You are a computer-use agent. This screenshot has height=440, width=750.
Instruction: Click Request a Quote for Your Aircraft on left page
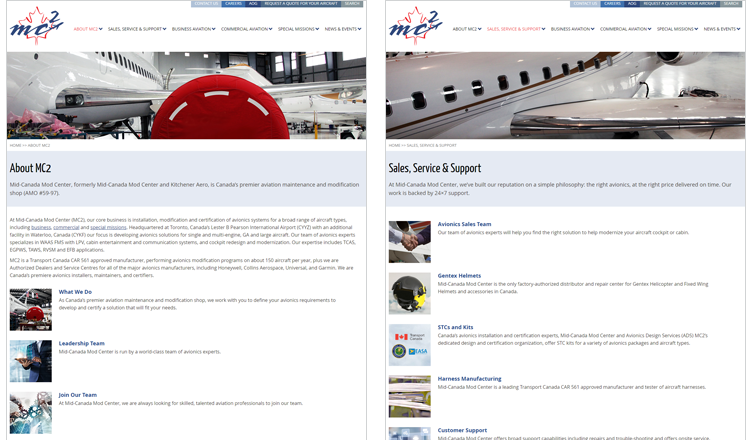click(301, 3)
